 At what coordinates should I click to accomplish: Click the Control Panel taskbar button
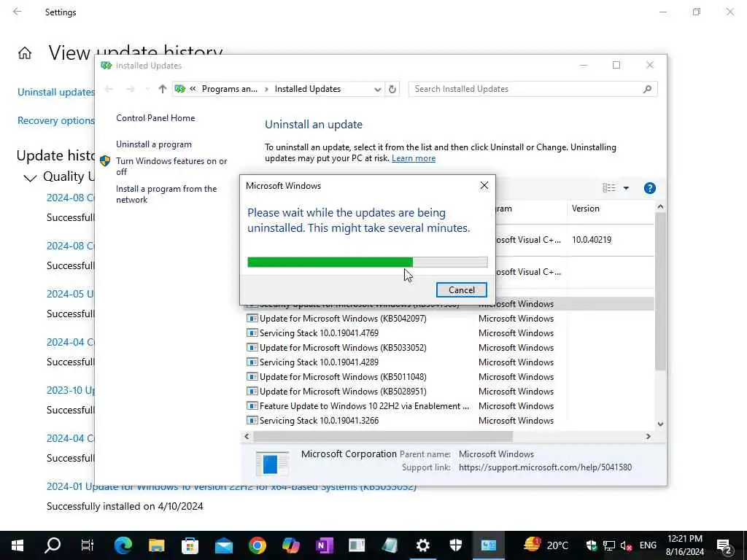[489, 545]
